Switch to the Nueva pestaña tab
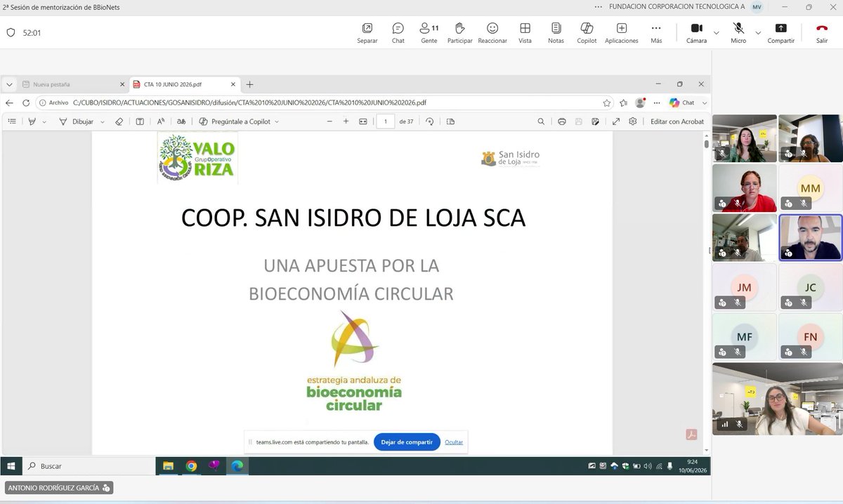This screenshot has width=843, height=504. [x=73, y=84]
